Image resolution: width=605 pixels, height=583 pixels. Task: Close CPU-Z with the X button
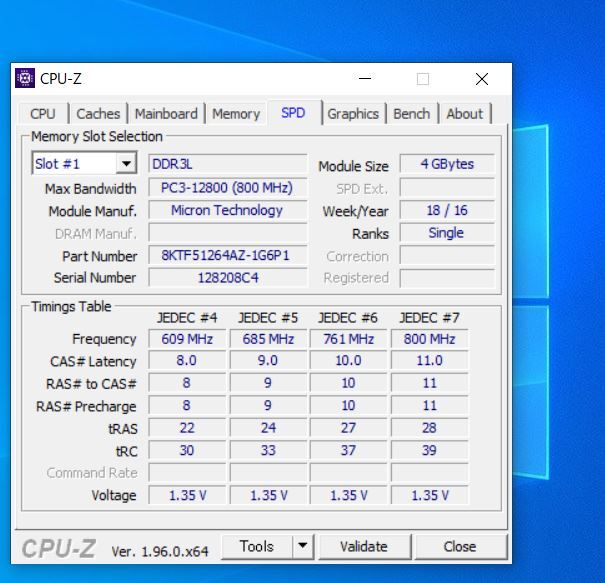coord(482,79)
